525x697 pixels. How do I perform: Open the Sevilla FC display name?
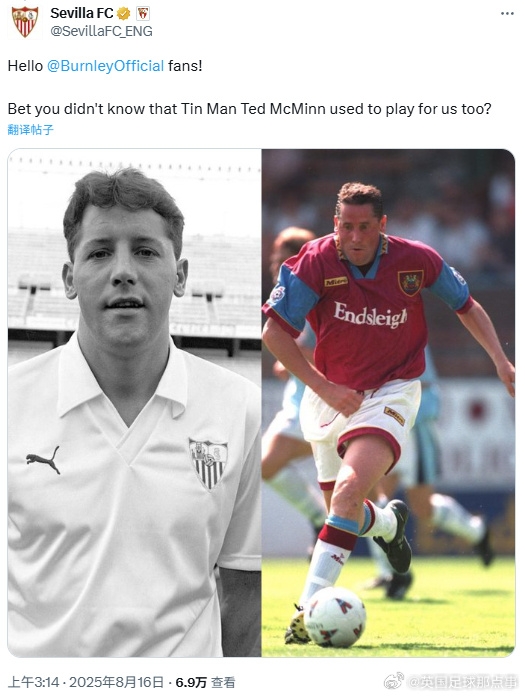coord(82,14)
